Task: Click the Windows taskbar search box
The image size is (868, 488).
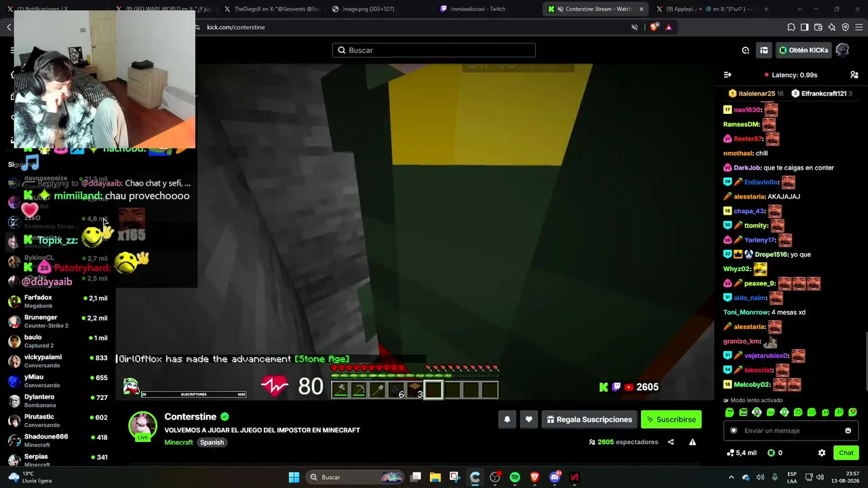Action: point(354,477)
